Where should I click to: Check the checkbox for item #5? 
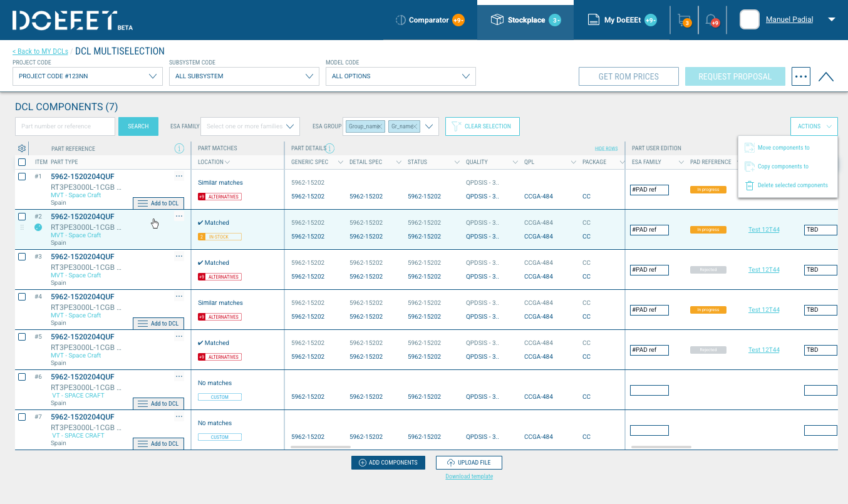pos(22,337)
